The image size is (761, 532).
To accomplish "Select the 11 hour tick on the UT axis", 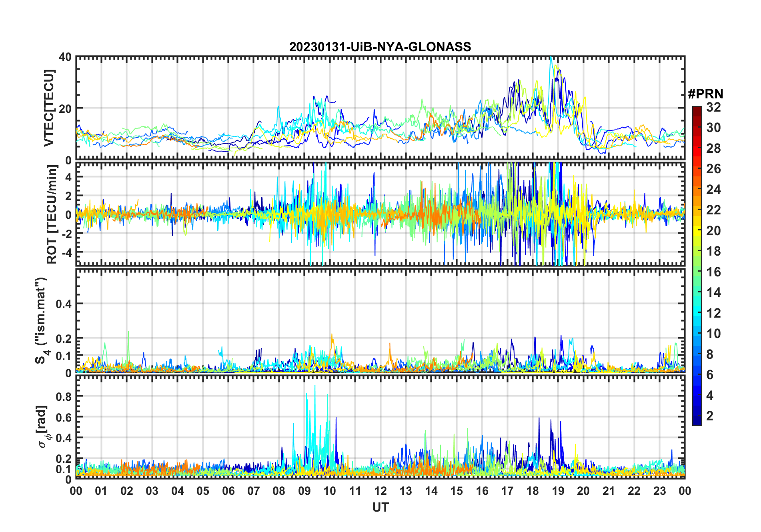I will (x=355, y=491).
